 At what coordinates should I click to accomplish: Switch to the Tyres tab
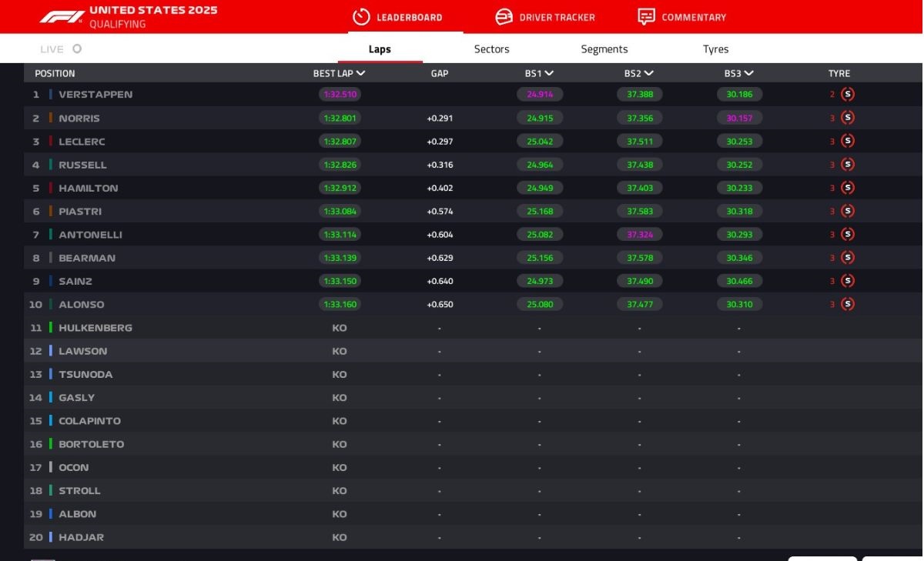715,49
